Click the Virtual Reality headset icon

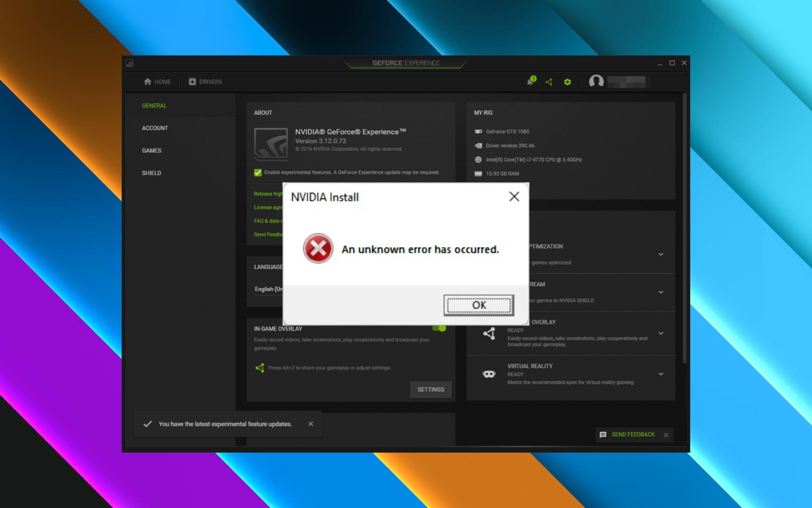pyautogui.click(x=489, y=374)
